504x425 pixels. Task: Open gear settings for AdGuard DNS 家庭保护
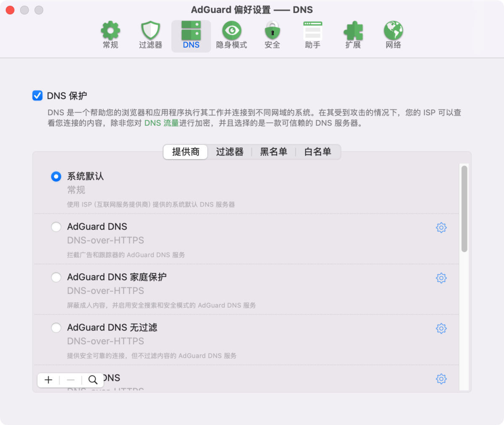(441, 278)
